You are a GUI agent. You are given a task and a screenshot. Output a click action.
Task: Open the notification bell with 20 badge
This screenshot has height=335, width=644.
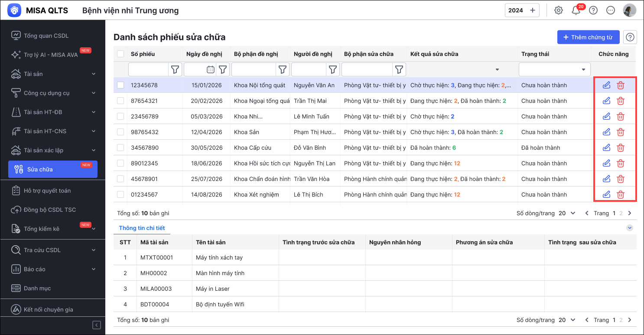coord(576,10)
